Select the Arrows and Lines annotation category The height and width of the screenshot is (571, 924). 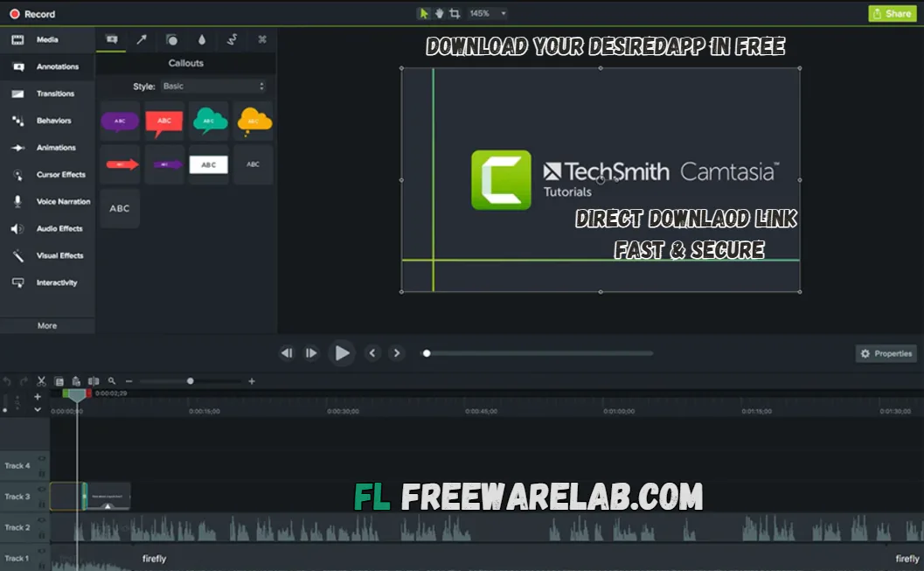point(142,40)
